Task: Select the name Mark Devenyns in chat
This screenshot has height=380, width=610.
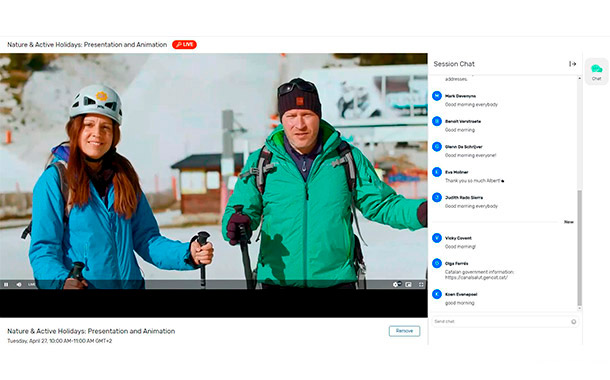Action: [x=460, y=96]
